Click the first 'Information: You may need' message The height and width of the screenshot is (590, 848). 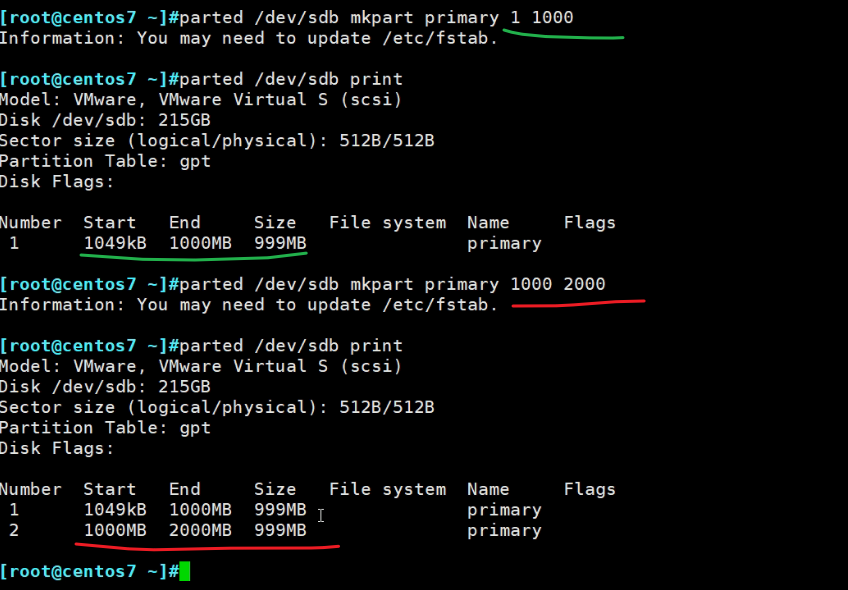(x=248, y=38)
